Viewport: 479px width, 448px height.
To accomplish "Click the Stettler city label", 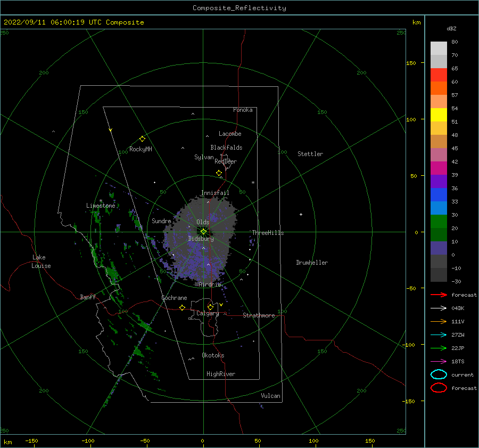I will (310, 154).
